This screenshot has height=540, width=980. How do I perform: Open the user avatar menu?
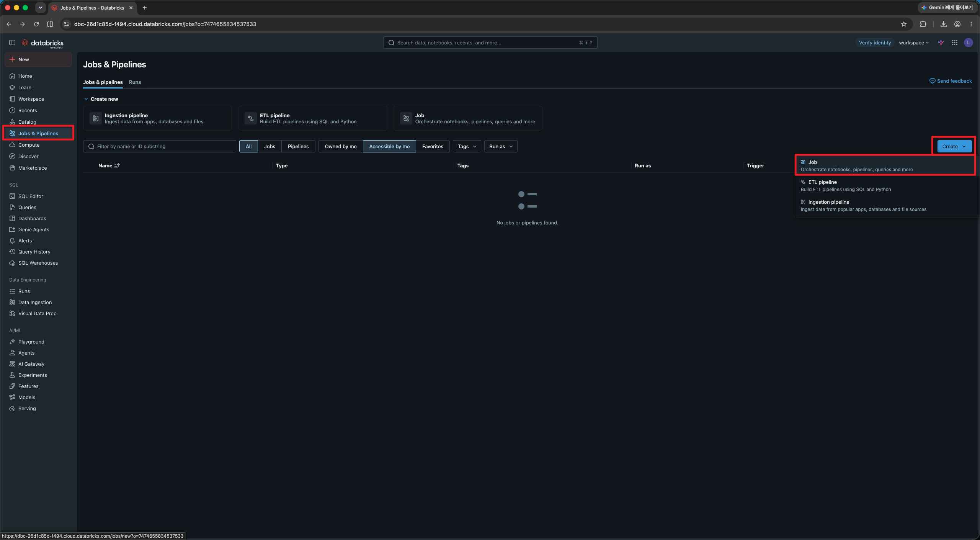tap(969, 43)
